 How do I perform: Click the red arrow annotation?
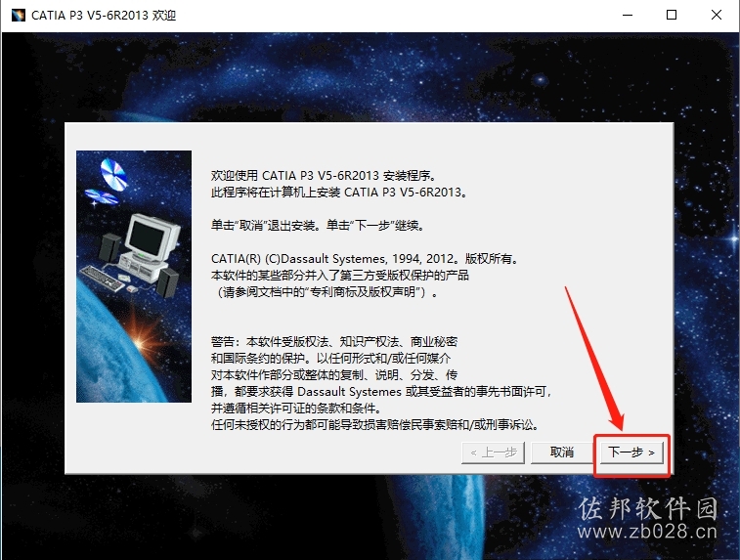(x=594, y=358)
